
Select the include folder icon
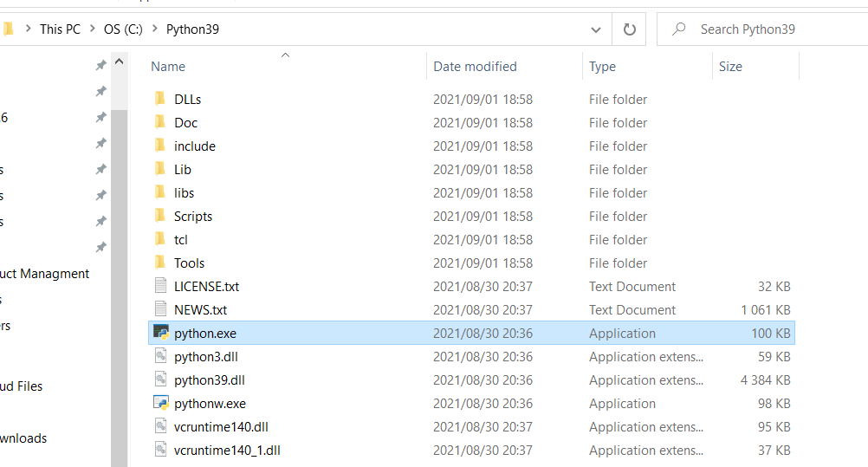[160, 146]
